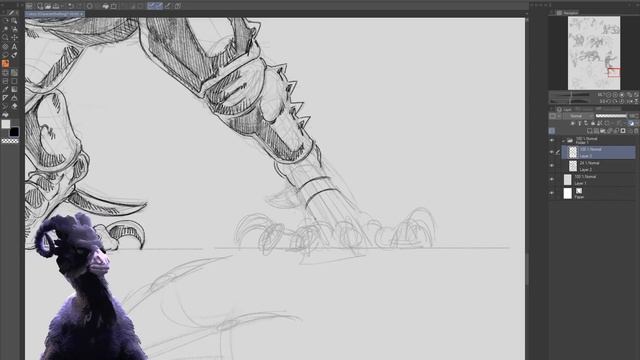Open the Layer panel menu icon
640x360 pixels.
[551, 109]
